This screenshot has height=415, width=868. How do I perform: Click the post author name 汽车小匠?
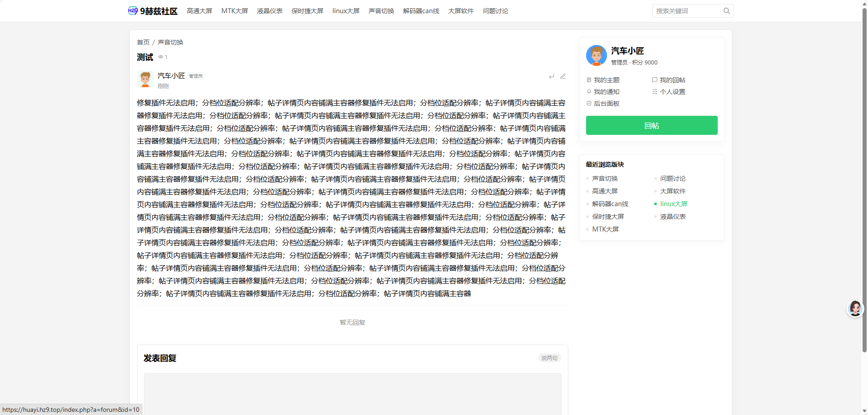click(171, 75)
